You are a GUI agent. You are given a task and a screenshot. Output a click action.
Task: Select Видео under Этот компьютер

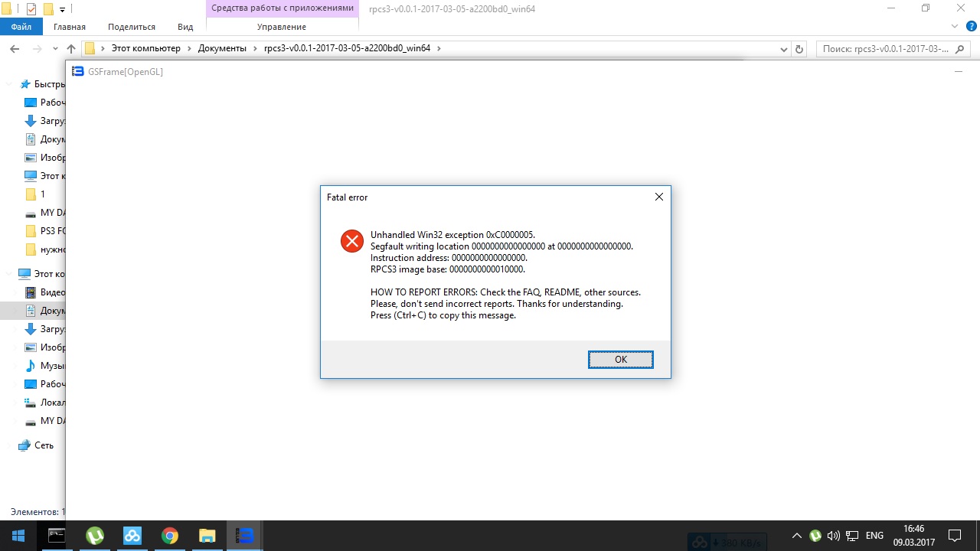tap(45, 292)
